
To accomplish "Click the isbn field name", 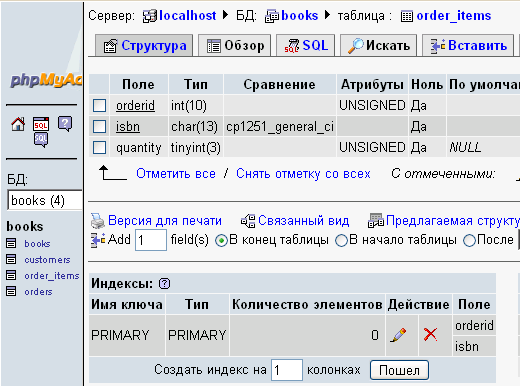I will coord(128,127).
